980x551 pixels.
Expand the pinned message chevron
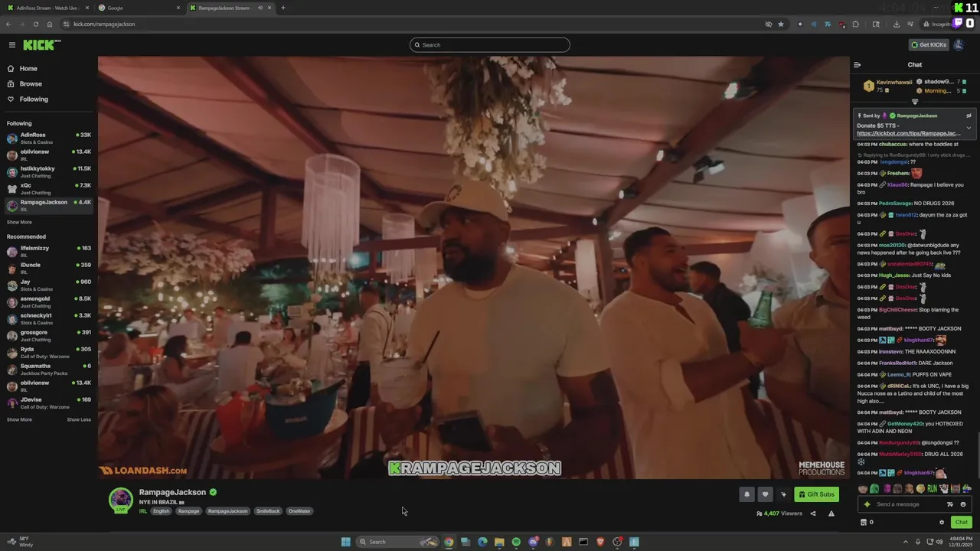click(x=969, y=128)
